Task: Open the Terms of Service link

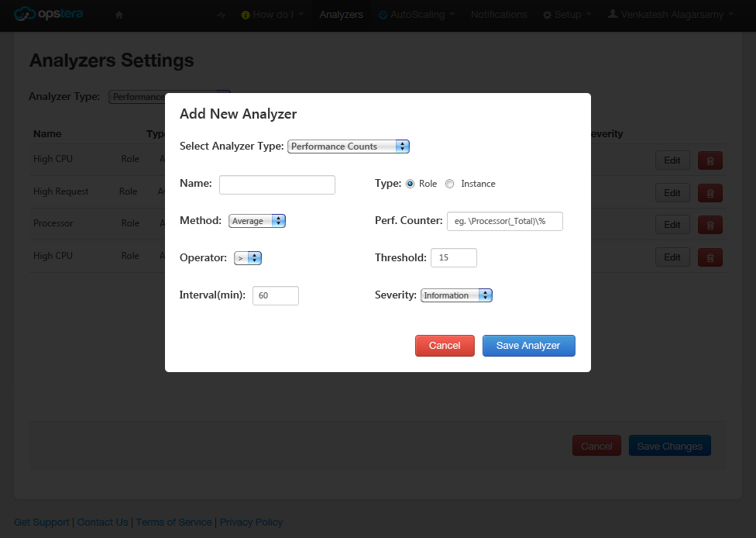Action: 174,522
